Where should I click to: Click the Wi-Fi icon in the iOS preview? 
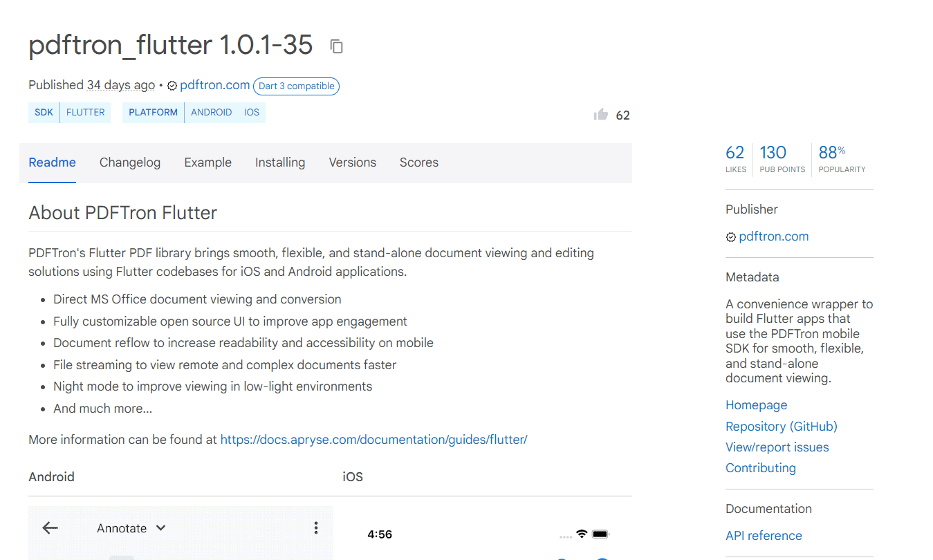coord(582,534)
